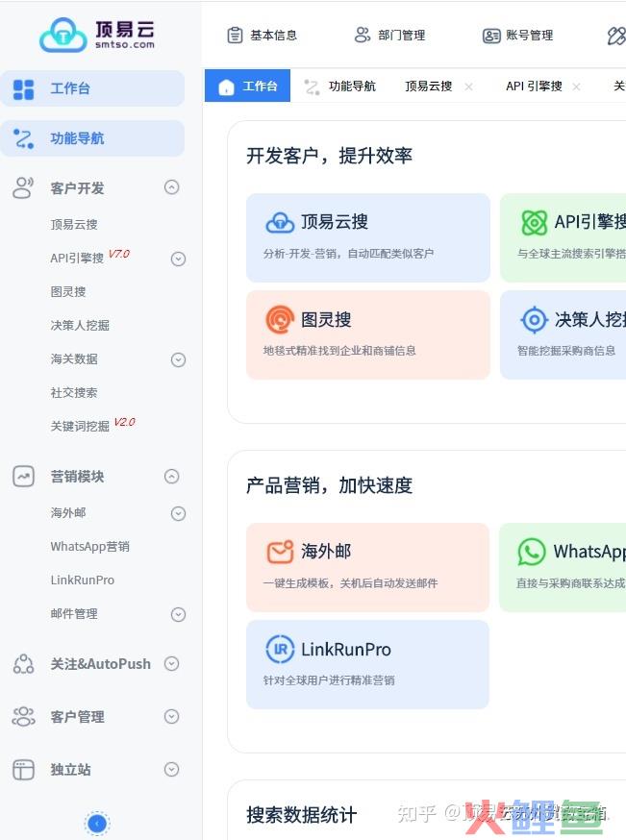Image resolution: width=626 pixels, height=840 pixels.
Task: Open the API引擎搜 green feature card
Action: [x=563, y=237]
